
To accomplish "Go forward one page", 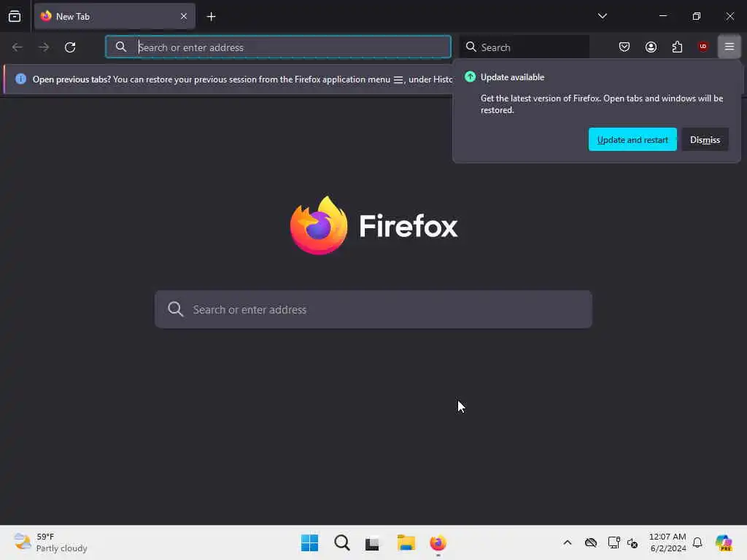I will click(44, 47).
